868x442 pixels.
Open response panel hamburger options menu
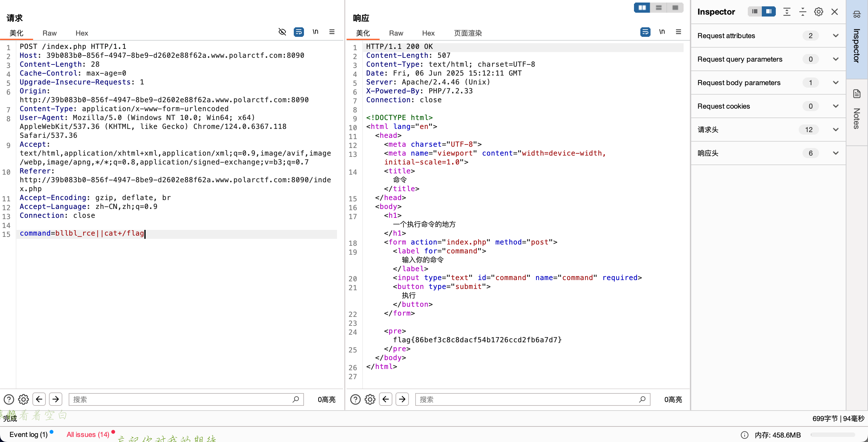coord(678,32)
